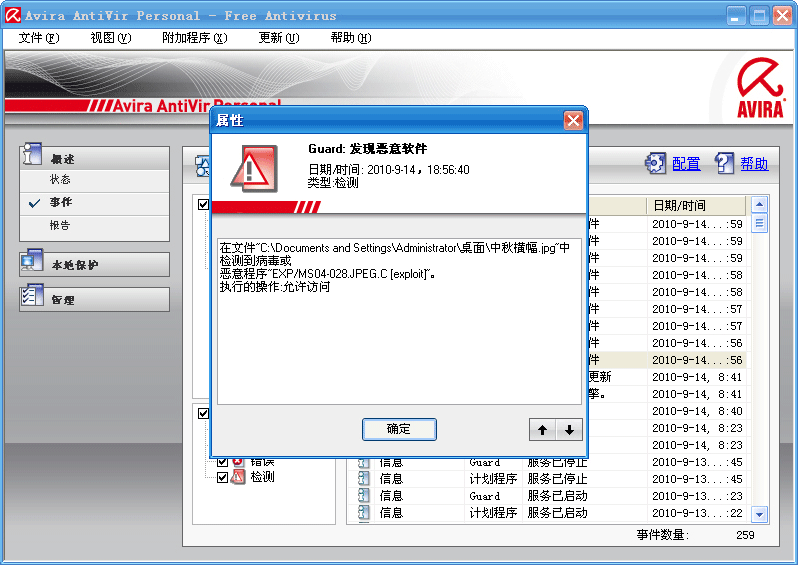
Task: Expand the 本地保护 section
Action: (95, 265)
